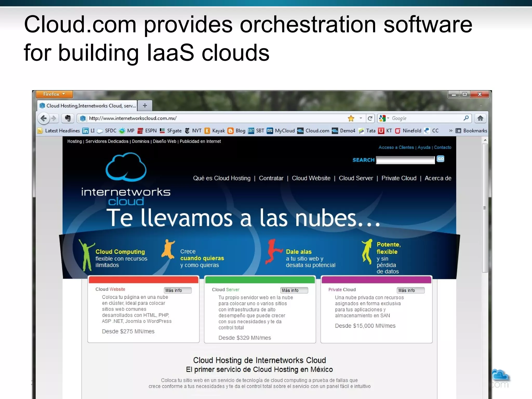
Task: Click the vertical scrollbar thumb
Action: pyautogui.click(x=485, y=208)
